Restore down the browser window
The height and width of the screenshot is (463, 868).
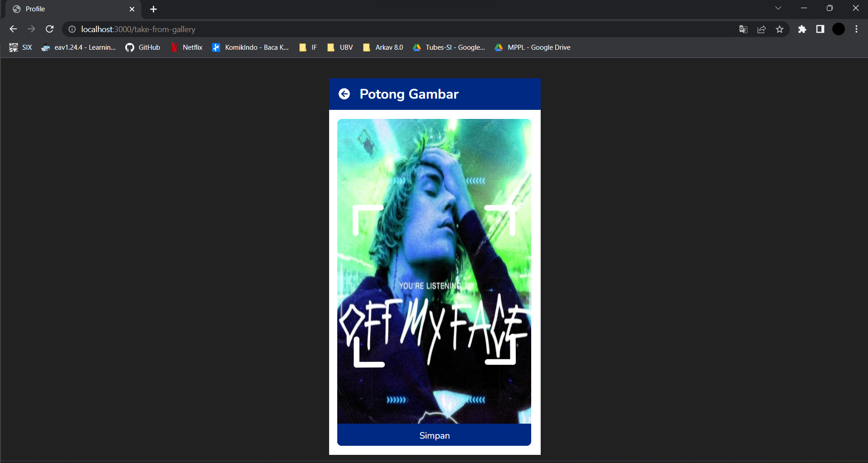830,8
